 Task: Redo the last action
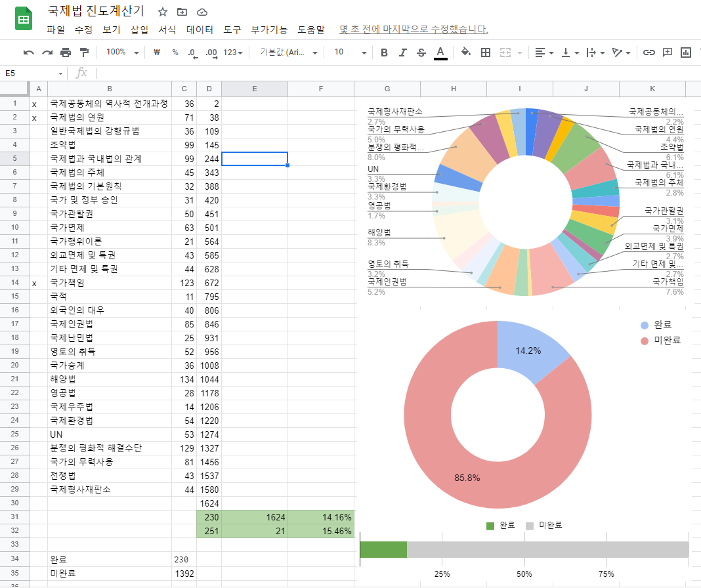pos(47,52)
